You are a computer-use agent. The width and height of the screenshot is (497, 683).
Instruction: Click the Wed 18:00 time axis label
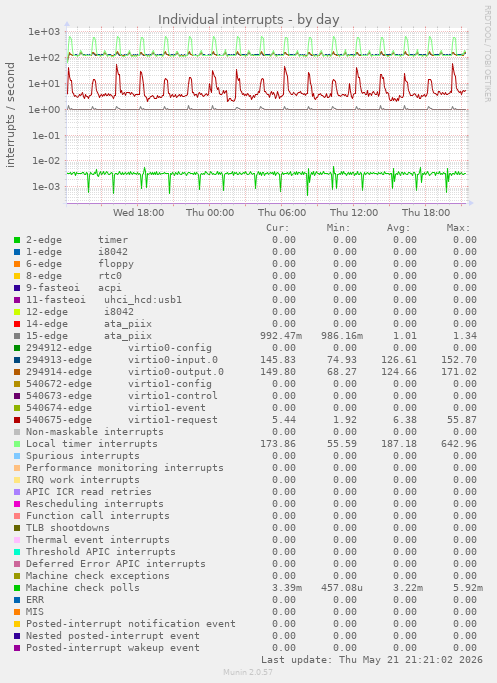139,213
